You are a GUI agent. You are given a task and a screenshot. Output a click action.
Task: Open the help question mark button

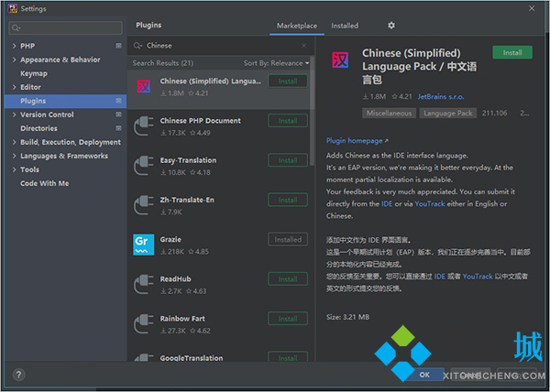[x=18, y=375]
